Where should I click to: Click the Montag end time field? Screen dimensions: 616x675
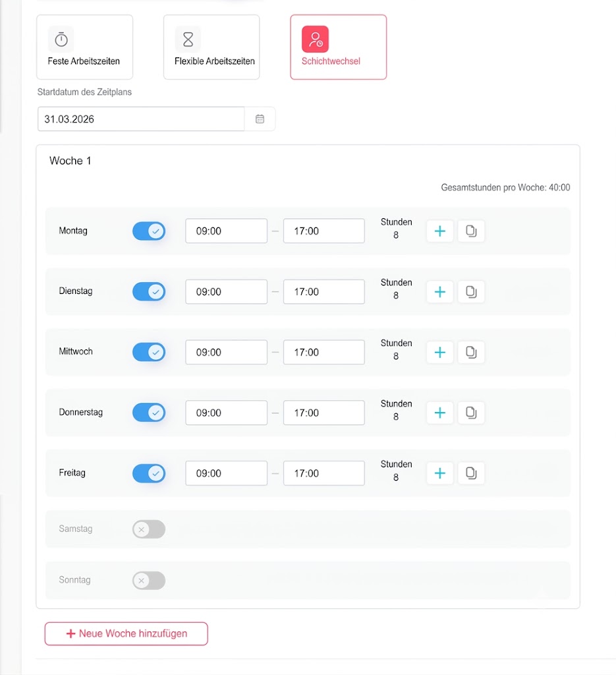[x=324, y=231]
